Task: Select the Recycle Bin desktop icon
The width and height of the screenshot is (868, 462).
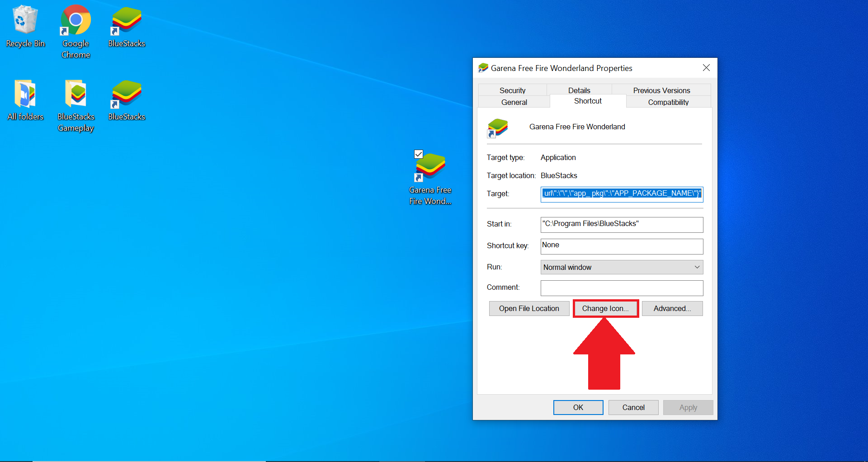Action: (25, 27)
